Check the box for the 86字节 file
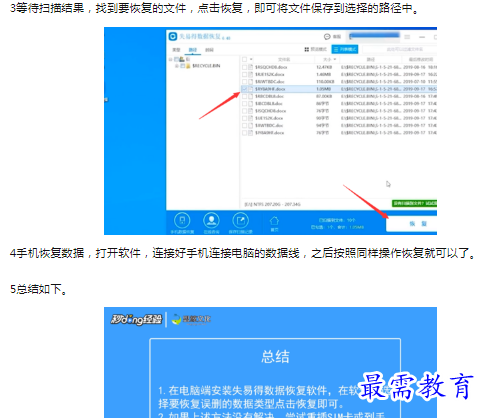Screen dimensions: 482x418 [244, 104]
